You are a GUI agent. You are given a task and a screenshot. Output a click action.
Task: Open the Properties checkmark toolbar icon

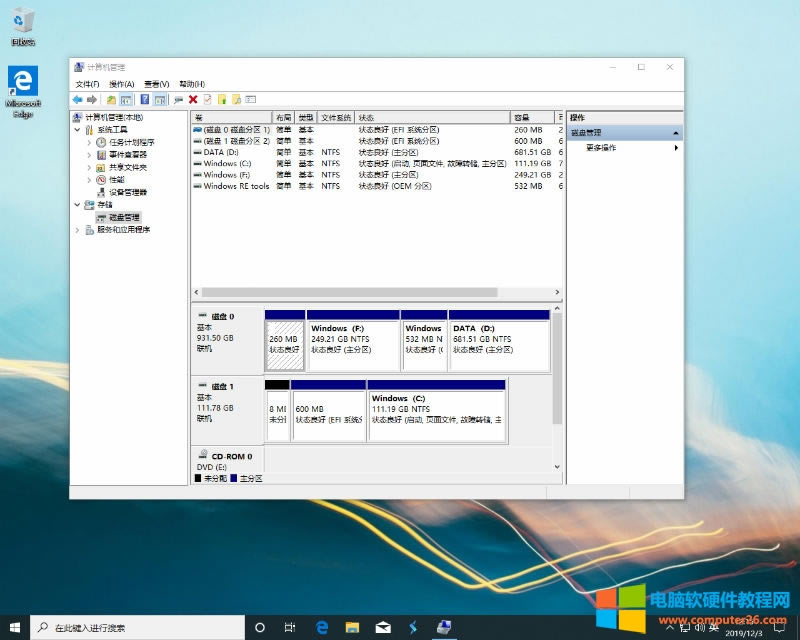tap(207, 100)
